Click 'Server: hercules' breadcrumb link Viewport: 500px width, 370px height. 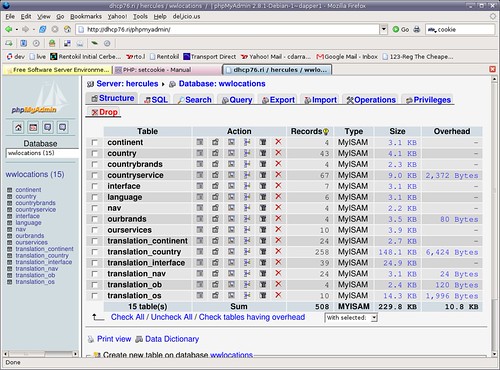pos(127,84)
